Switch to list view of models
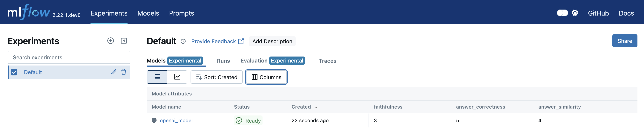The width and height of the screenshot is (644, 137). coord(157,77)
